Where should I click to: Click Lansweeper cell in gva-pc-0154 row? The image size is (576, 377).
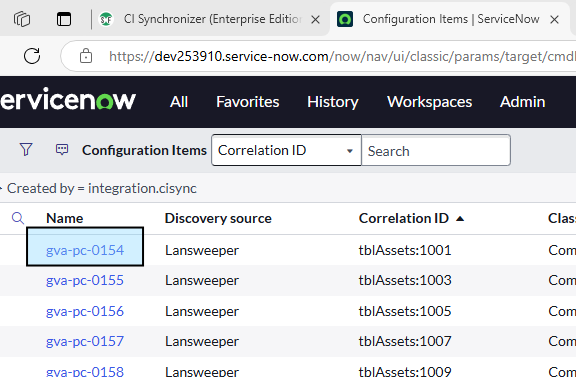tap(202, 250)
